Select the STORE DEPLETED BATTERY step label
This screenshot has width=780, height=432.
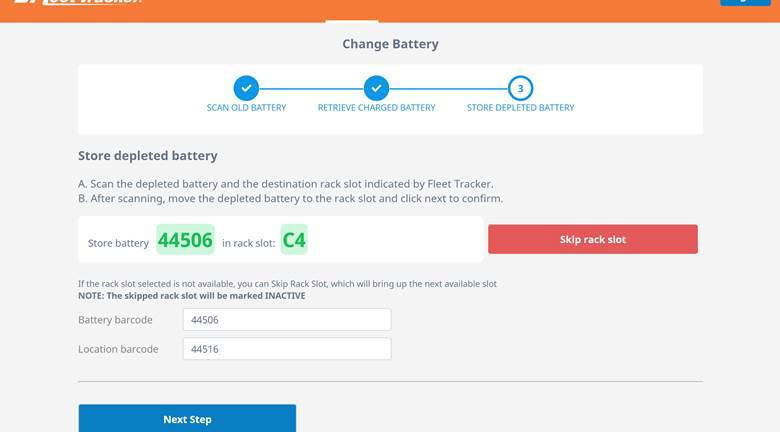coord(520,108)
